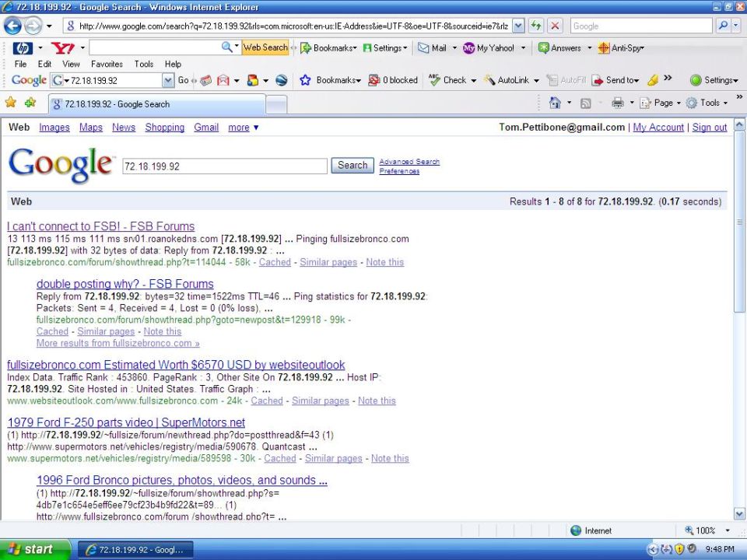
Task: Click the Home page icon
Action: [555, 103]
